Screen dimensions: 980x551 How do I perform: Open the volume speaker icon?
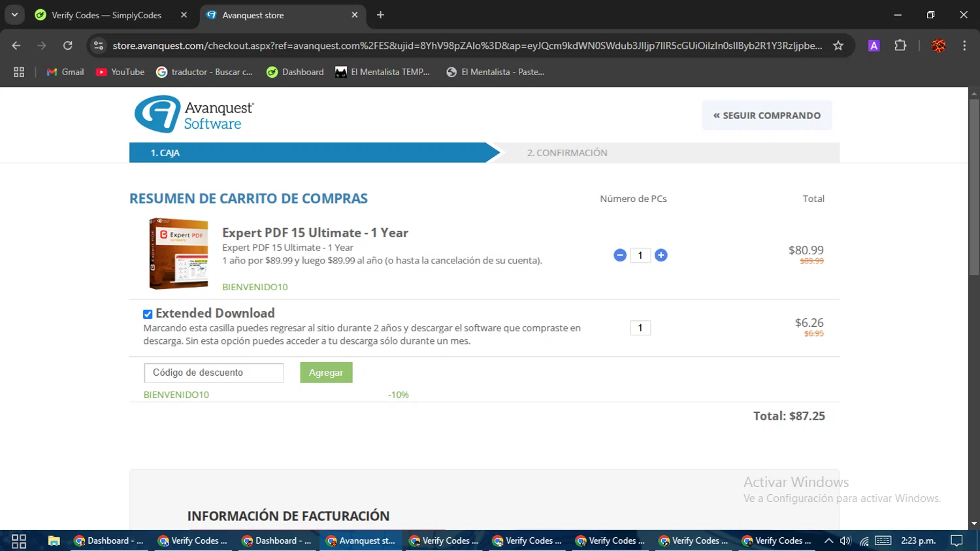coord(845,541)
